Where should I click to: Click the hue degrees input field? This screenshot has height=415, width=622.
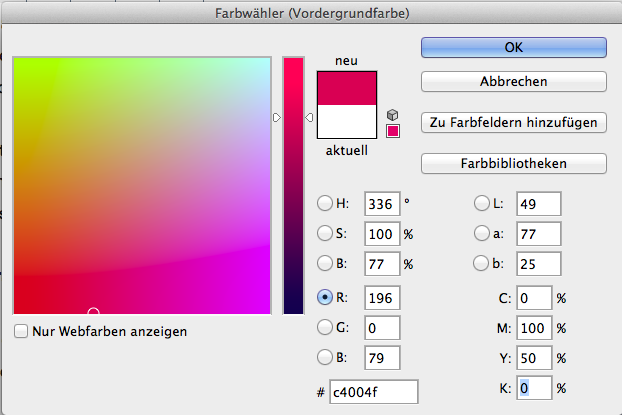pyautogui.click(x=382, y=203)
